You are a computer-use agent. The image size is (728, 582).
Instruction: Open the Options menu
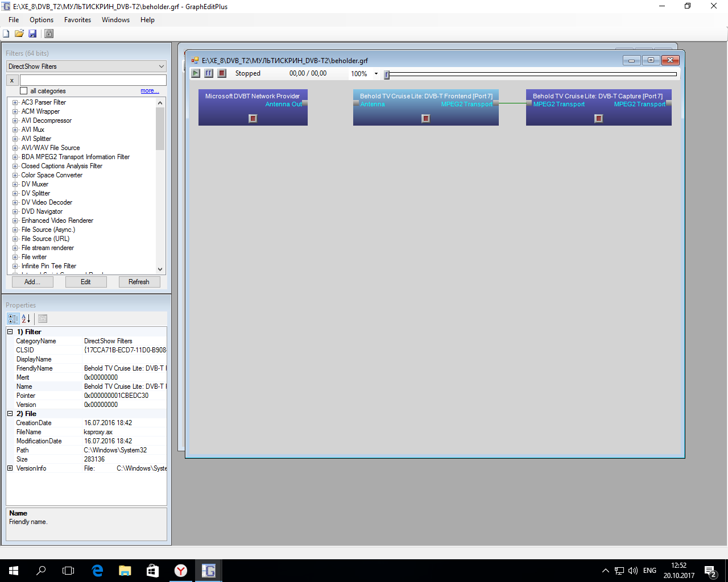coord(42,20)
